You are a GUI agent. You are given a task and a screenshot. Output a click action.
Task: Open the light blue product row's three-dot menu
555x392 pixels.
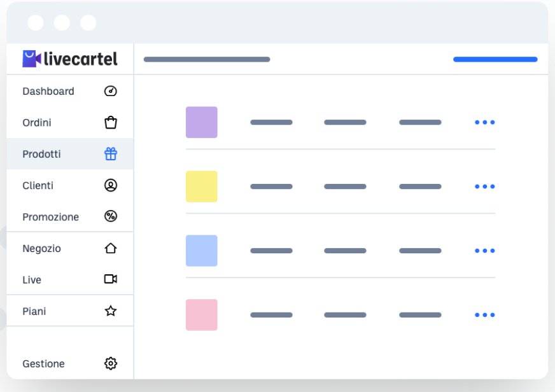tap(484, 251)
